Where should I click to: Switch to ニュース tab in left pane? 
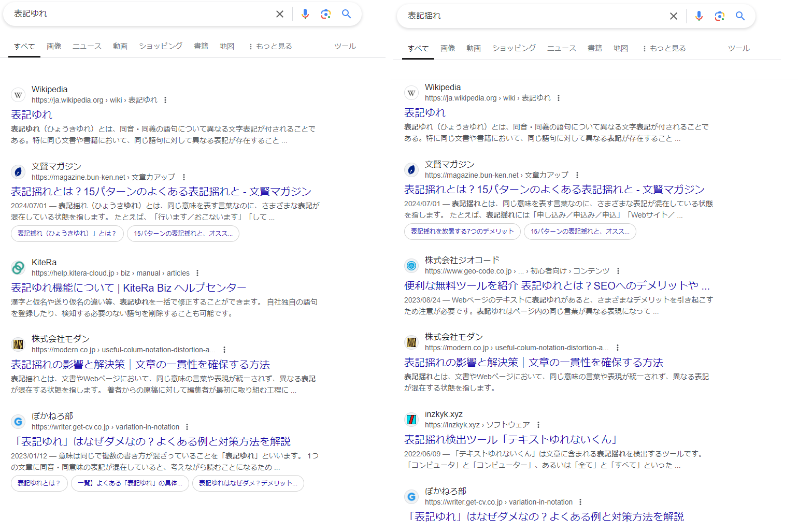point(87,46)
